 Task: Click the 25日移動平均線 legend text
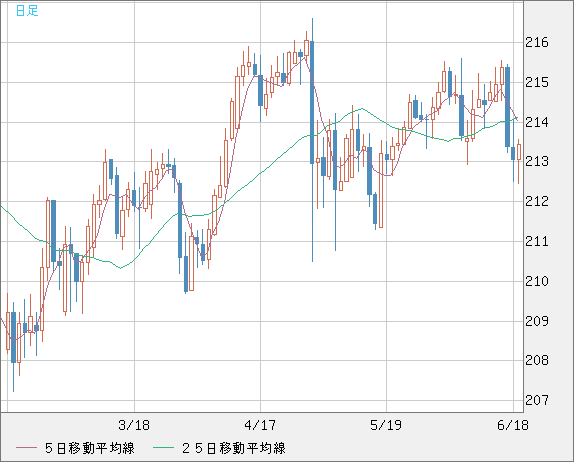(234, 448)
